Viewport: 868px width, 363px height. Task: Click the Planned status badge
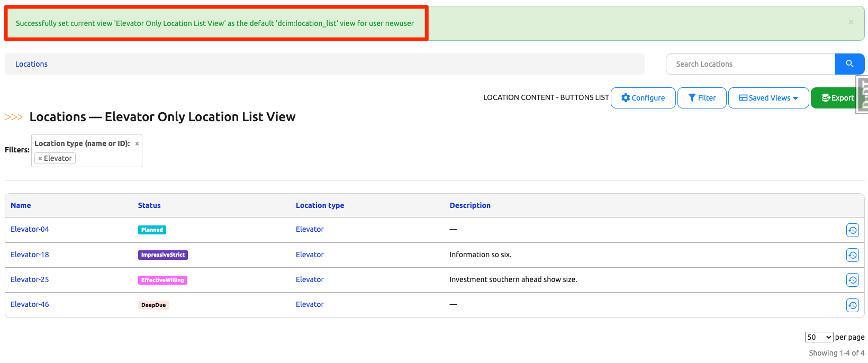(152, 230)
